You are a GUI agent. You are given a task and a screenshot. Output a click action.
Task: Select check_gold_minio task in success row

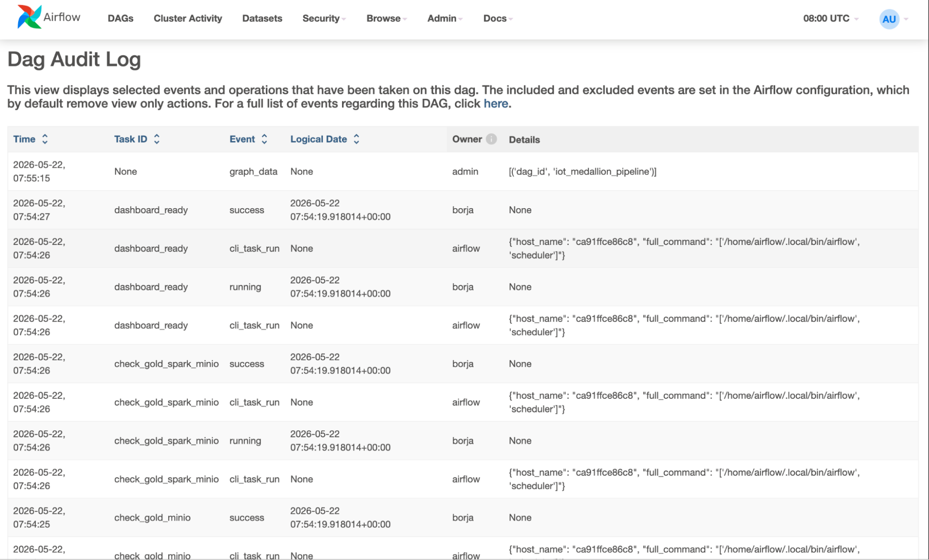(152, 518)
